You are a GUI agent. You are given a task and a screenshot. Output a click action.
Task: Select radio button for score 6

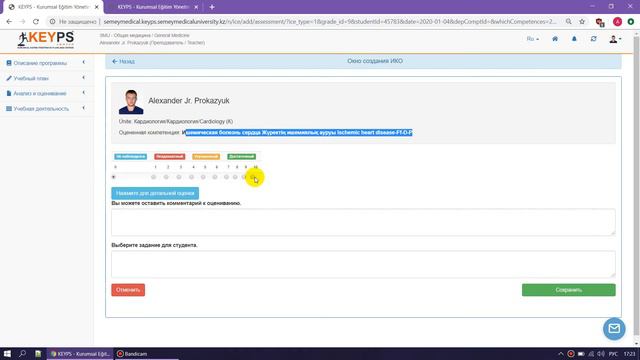click(215, 177)
